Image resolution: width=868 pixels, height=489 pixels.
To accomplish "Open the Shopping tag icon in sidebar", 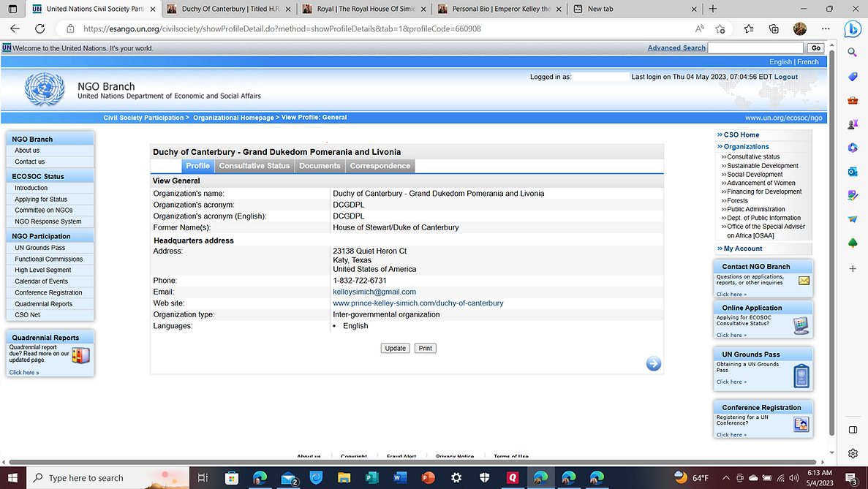I will click(853, 76).
